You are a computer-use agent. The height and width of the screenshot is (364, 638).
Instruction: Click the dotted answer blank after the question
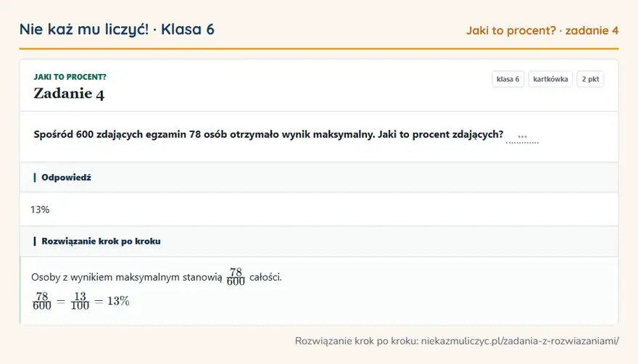click(522, 138)
